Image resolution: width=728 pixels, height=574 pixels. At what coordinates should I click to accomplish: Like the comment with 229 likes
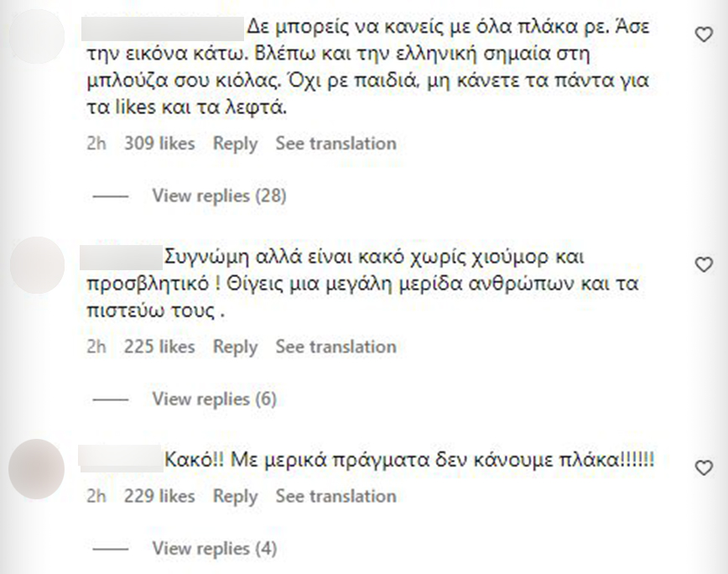[705, 467]
